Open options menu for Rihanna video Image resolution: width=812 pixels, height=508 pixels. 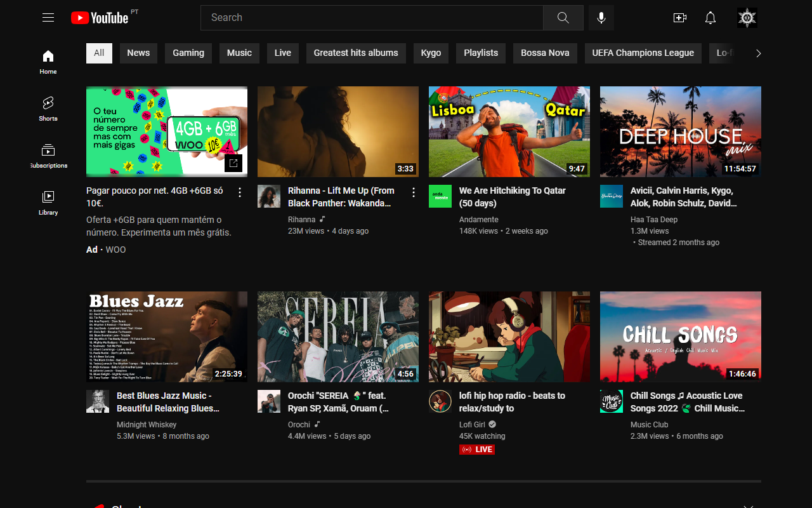(x=414, y=192)
